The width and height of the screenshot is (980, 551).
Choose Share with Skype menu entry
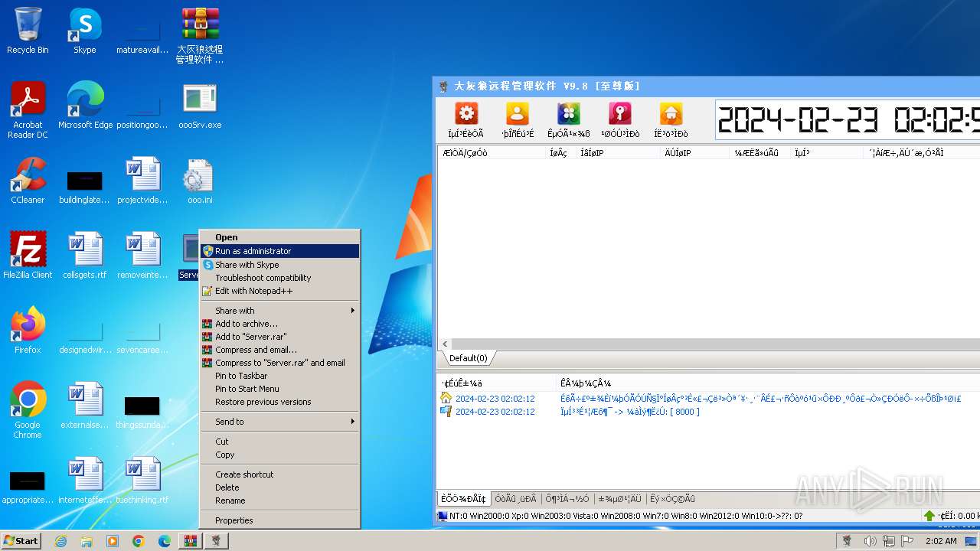(x=279, y=265)
